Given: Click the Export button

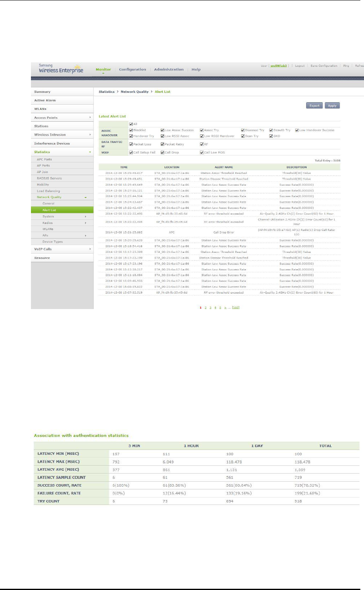Looking at the screenshot, I should 314,105.
